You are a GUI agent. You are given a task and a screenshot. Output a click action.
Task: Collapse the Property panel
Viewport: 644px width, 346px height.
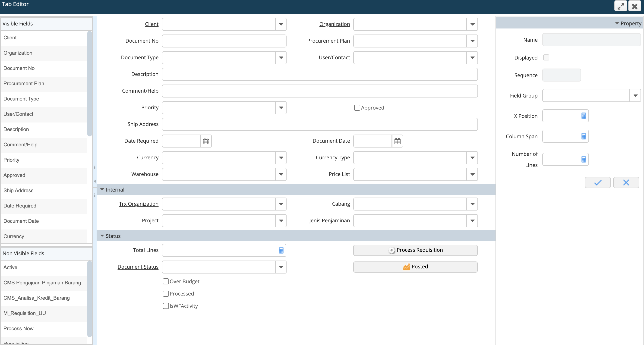(x=617, y=23)
